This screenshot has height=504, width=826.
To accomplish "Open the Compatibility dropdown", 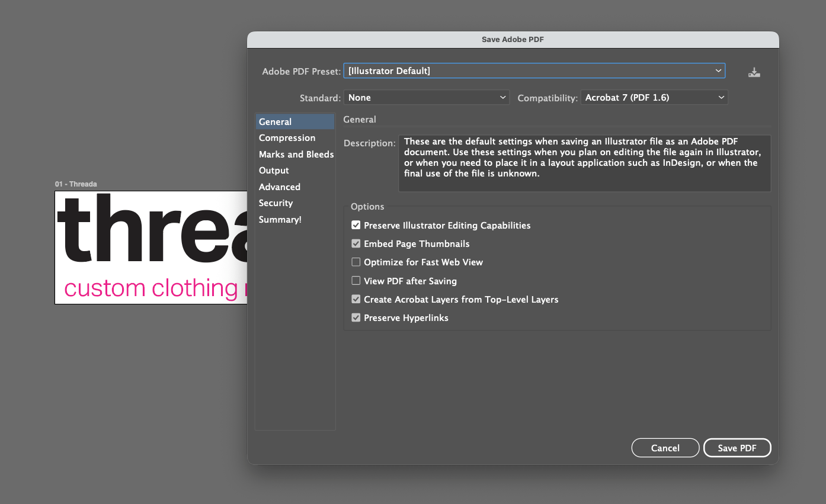I will tap(654, 98).
